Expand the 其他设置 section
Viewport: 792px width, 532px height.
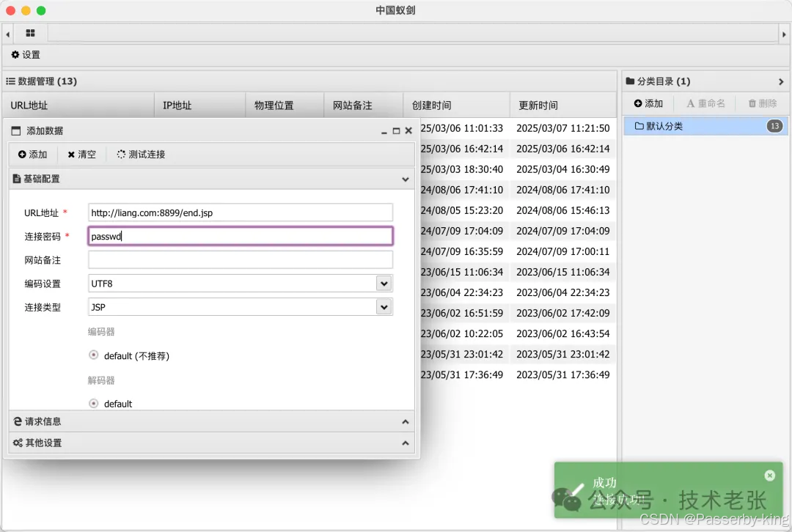pyautogui.click(x=405, y=443)
